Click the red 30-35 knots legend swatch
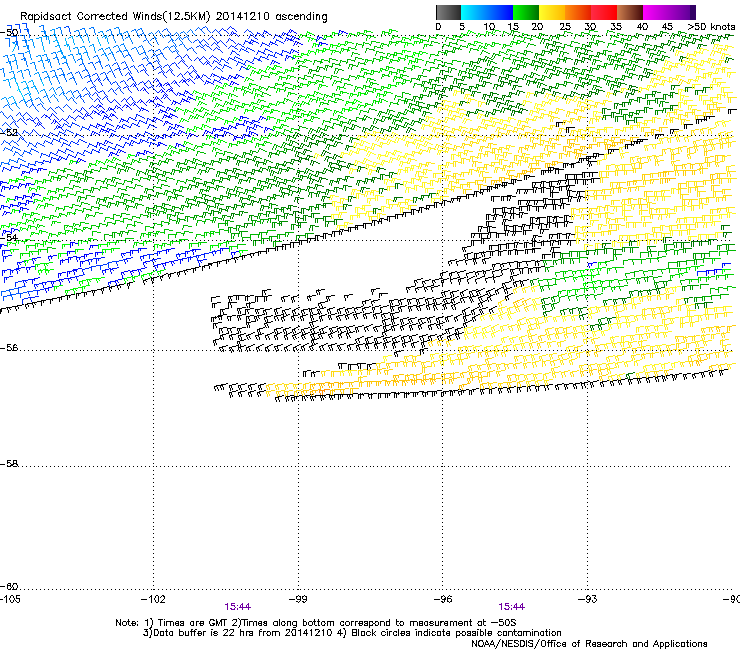The image size is (740, 650). pos(604,12)
